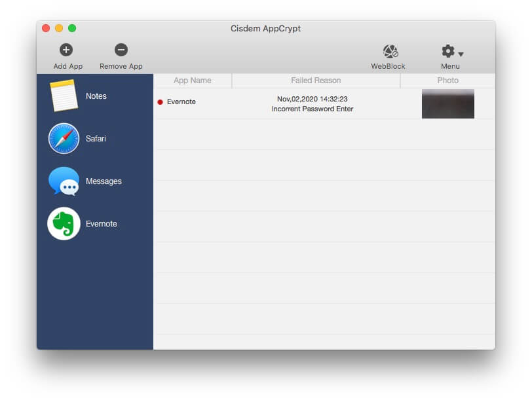Image resolution: width=532 pixels, height=402 pixels.
Task: Click the Photo column header
Action: coord(447,81)
